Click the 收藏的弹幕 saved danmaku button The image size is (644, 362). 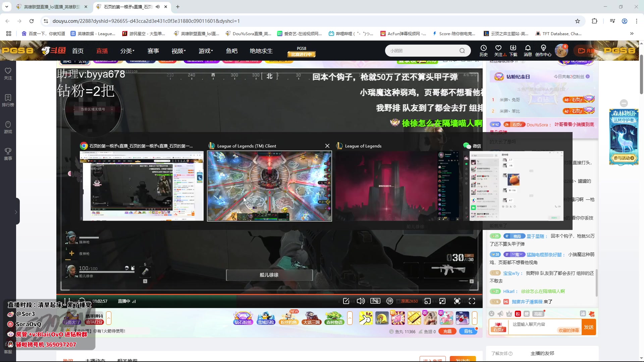point(569,330)
